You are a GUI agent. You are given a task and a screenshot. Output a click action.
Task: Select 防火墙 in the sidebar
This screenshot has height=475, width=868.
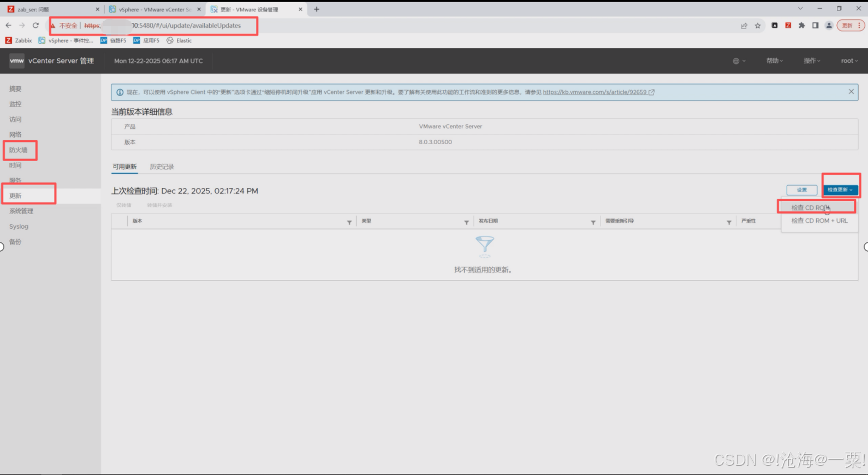(18, 150)
